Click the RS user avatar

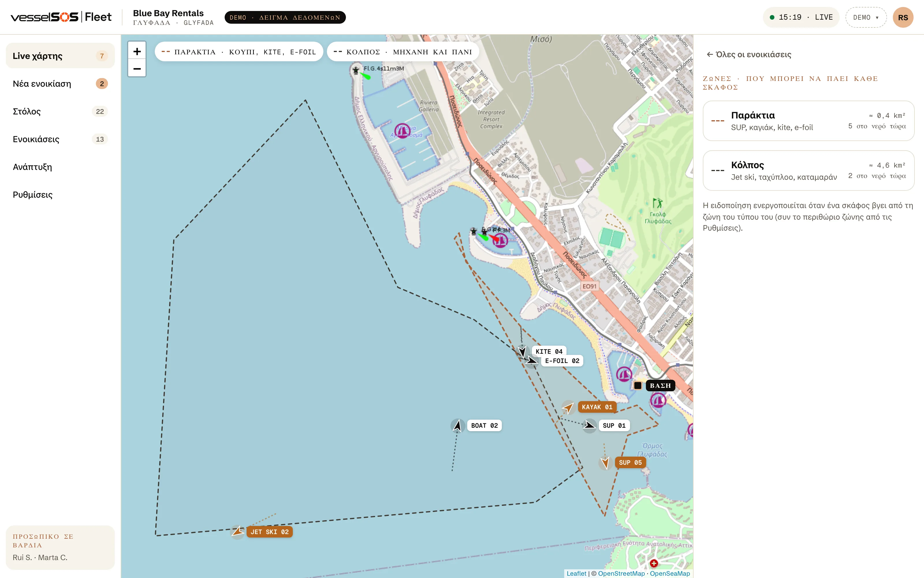pyautogui.click(x=903, y=18)
